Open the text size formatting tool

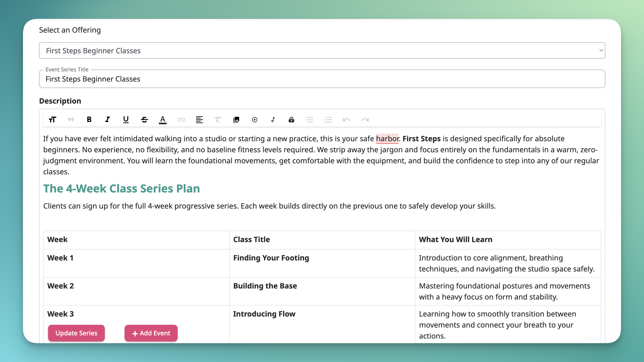(52, 120)
